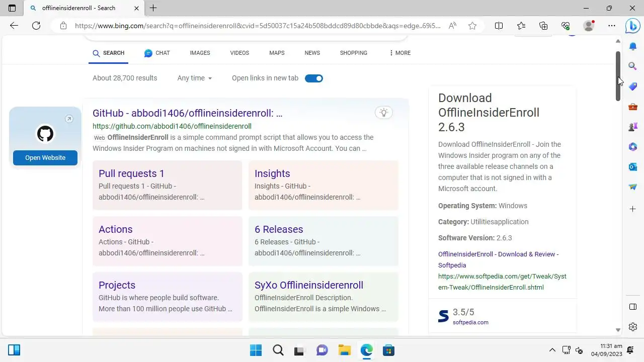Image resolution: width=644 pixels, height=362 pixels.
Task: Add sidebar app with plus icon
Action: click(x=633, y=209)
